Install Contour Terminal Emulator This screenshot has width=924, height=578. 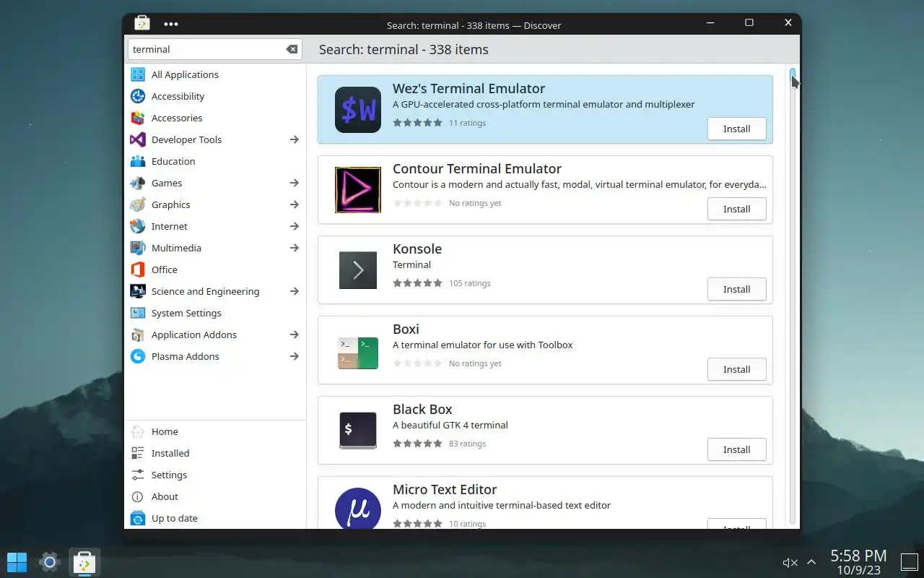[x=736, y=209]
